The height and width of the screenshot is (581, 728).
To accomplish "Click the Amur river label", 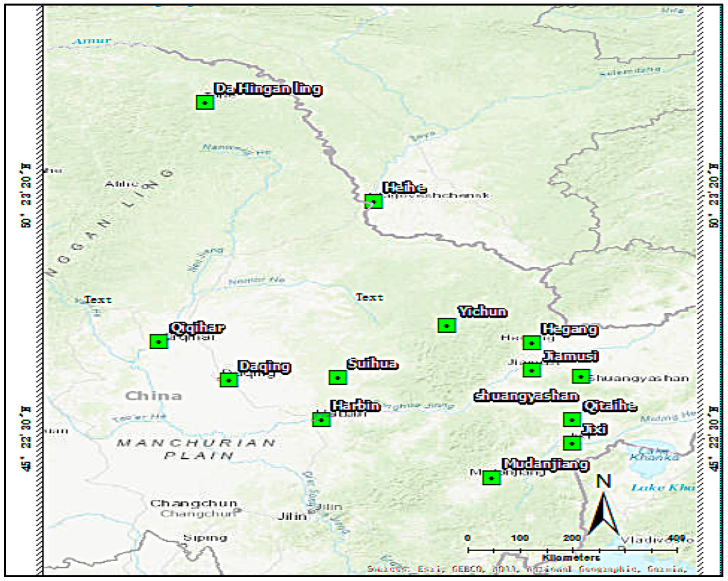I will click(92, 41).
